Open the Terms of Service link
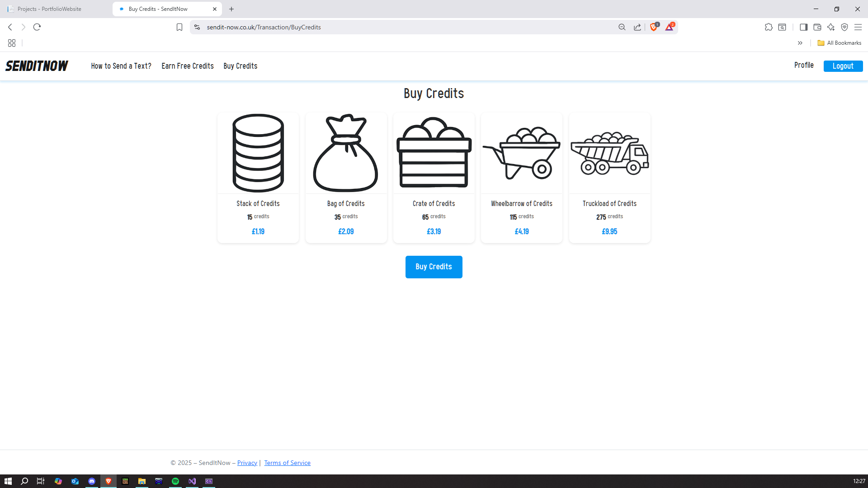Viewport: 868px width, 488px height. (x=287, y=462)
